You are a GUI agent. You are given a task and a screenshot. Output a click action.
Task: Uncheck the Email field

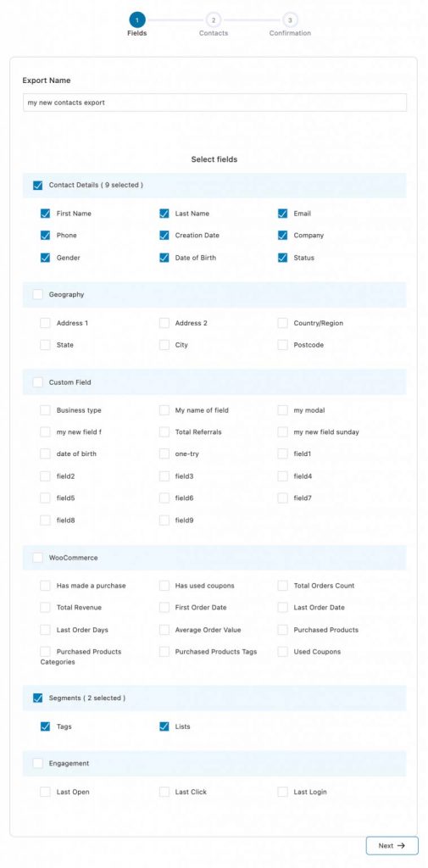(x=282, y=213)
